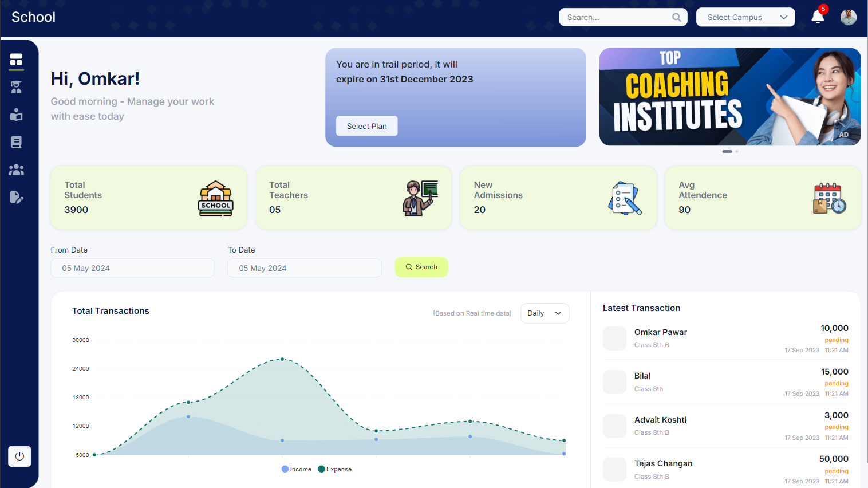Open Omkar Pawar transaction entry
Screen dimensions: 868x488
point(725,339)
